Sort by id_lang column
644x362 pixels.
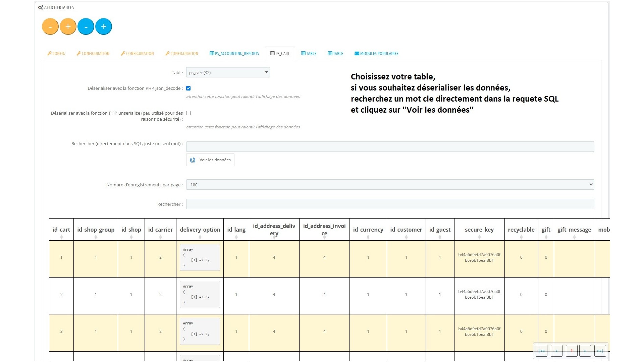tap(236, 230)
